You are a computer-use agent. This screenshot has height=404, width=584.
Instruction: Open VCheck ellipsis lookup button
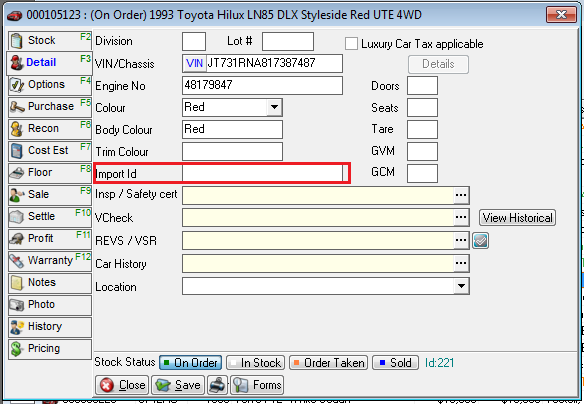pyautogui.click(x=461, y=217)
